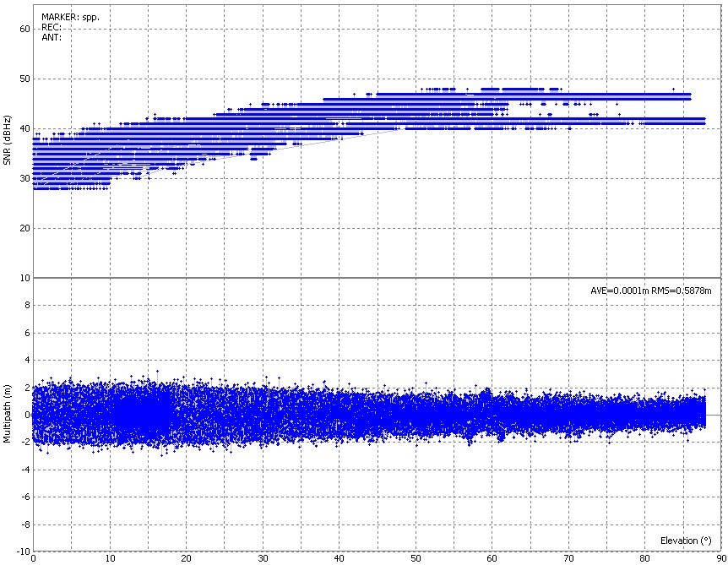Click the 4 tick on Multipath axis

27,360
